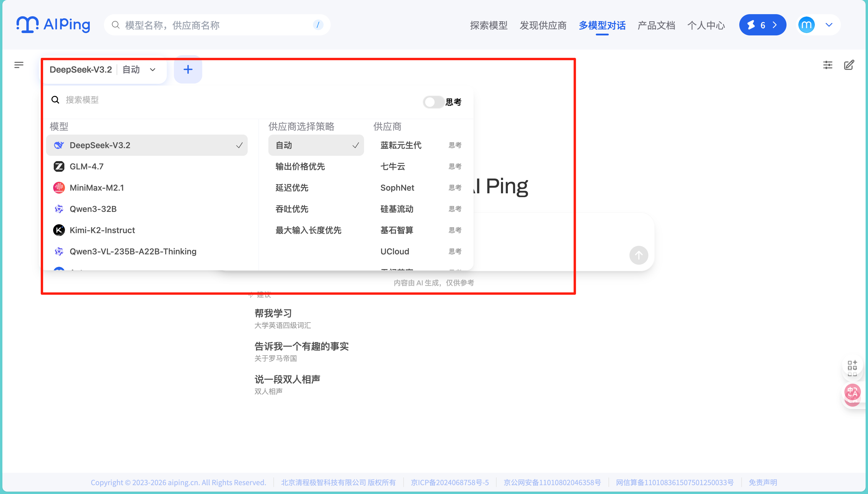Click the plus icon to add model
Image resolution: width=868 pixels, height=494 pixels.
click(188, 70)
